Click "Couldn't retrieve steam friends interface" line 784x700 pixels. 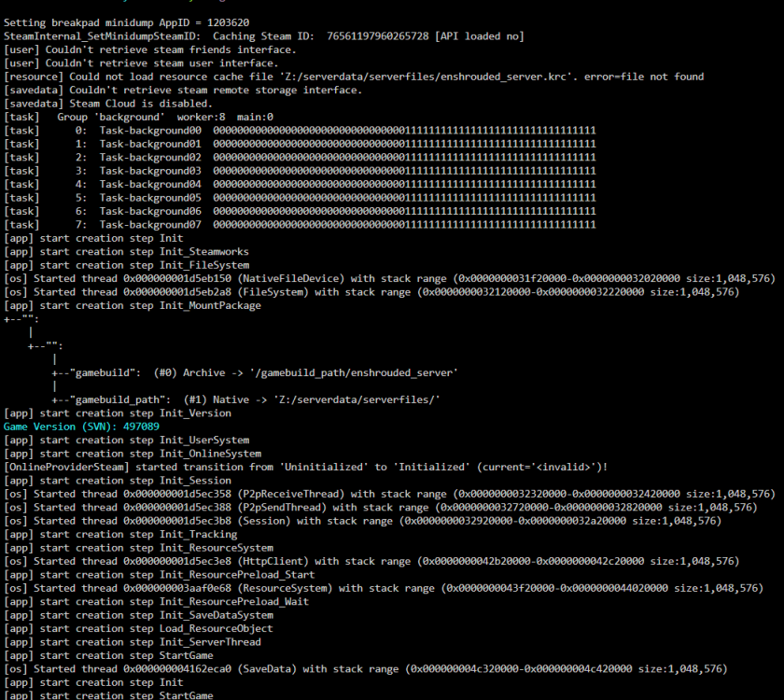pos(150,49)
